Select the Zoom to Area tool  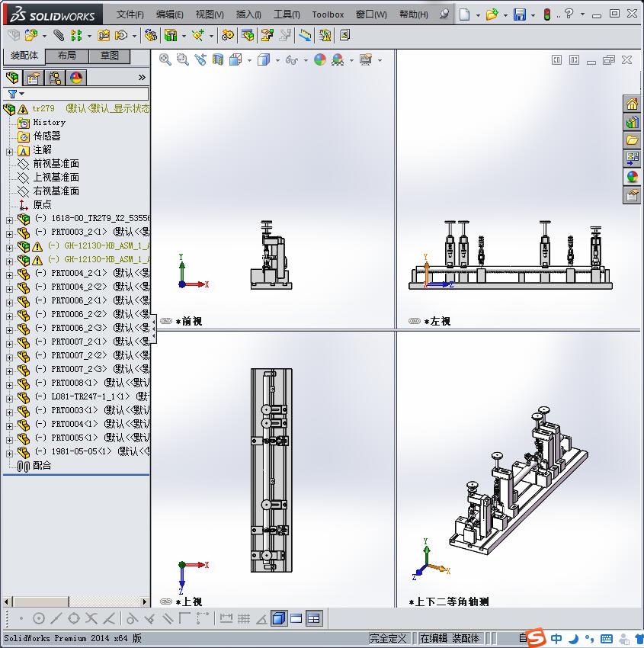182,59
